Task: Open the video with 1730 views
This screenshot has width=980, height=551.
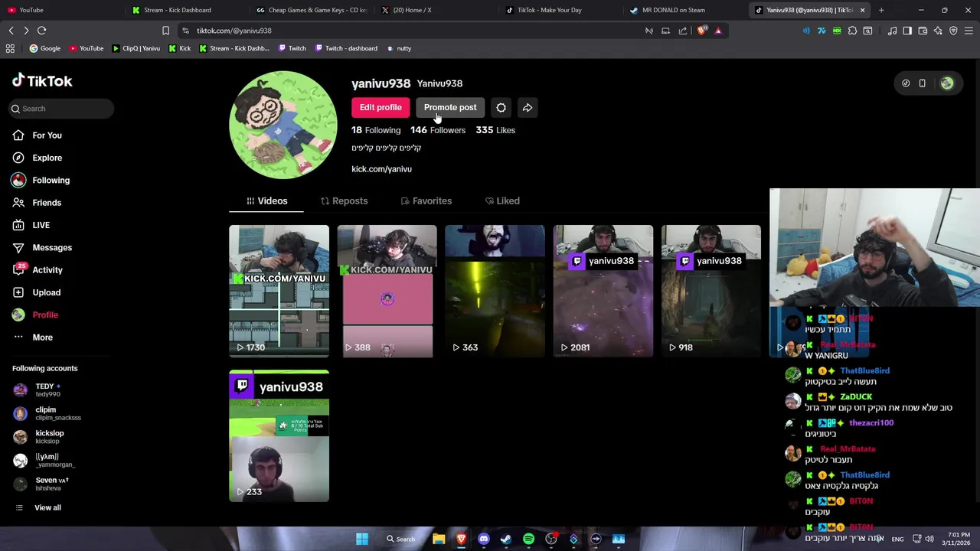Action: 279,291
